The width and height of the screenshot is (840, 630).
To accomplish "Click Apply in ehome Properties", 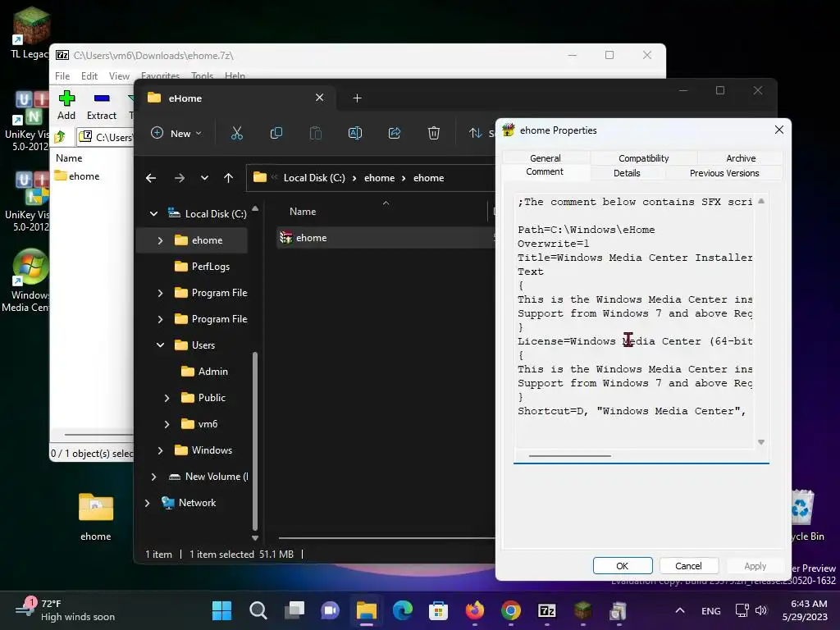I will click(x=755, y=566).
